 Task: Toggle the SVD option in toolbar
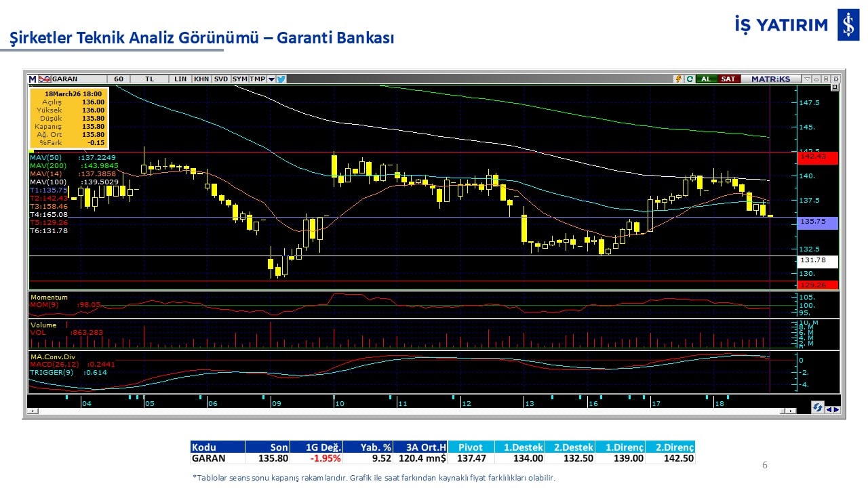221,79
